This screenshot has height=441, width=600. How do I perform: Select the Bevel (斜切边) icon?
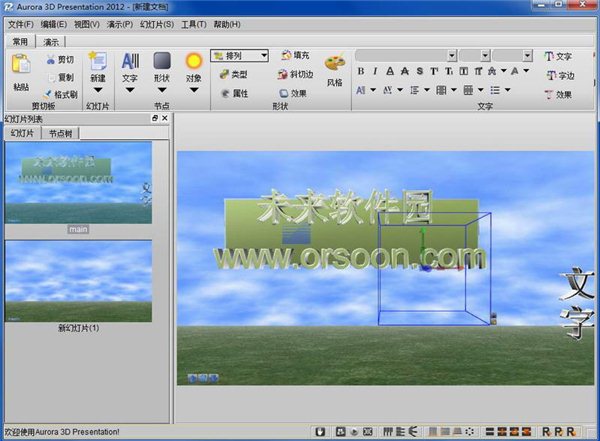tap(285, 75)
